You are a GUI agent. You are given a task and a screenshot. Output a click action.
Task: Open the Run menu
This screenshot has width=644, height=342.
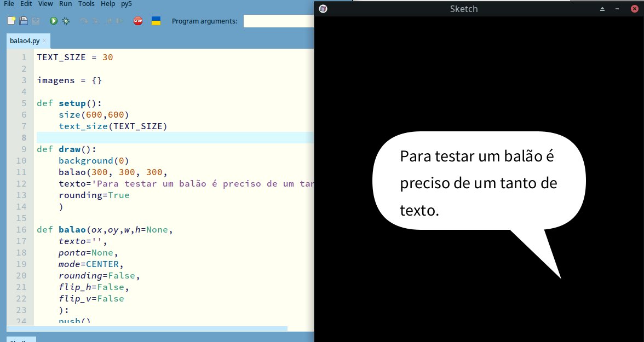click(65, 4)
